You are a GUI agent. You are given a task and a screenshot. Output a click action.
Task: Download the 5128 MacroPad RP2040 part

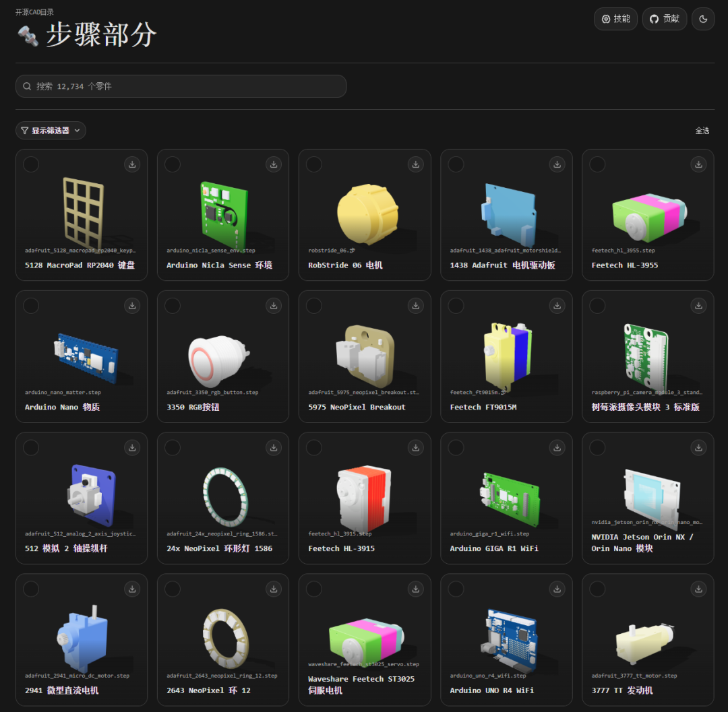(x=132, y=164)
